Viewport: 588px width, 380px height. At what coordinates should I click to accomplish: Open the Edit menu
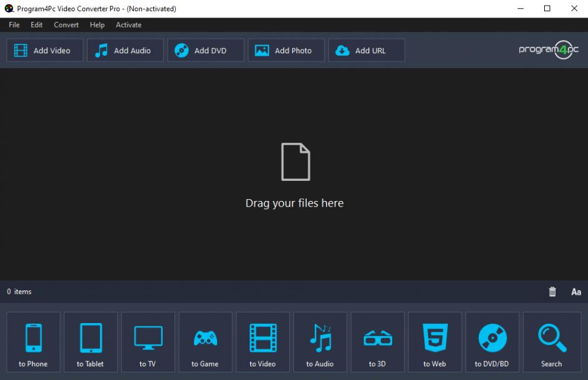[36, 25]
